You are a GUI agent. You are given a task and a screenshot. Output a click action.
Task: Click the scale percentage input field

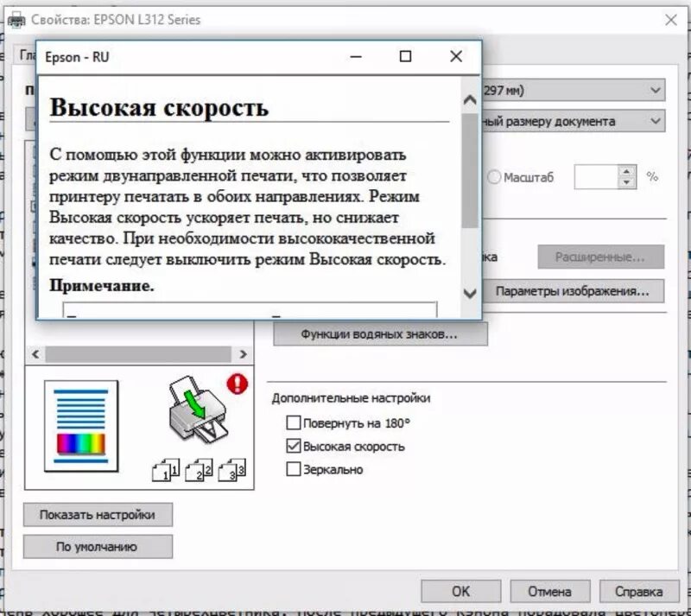click(x=596, y=177)
